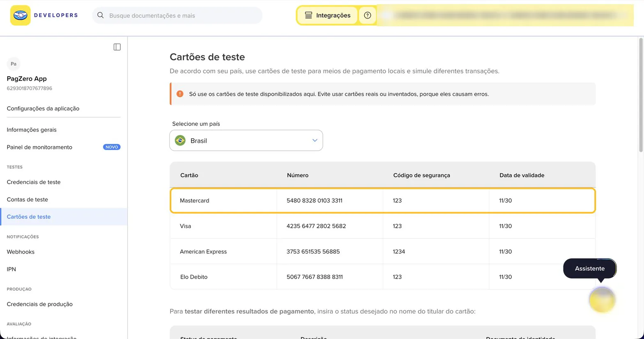Click the search magnifier icon
Viewport: 644px width, 339px height.
point(100,15)
